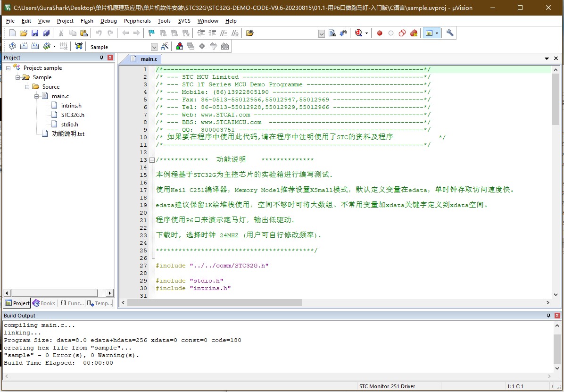Close the Build Output panel
564x392 pixels.
pos(557,315)
